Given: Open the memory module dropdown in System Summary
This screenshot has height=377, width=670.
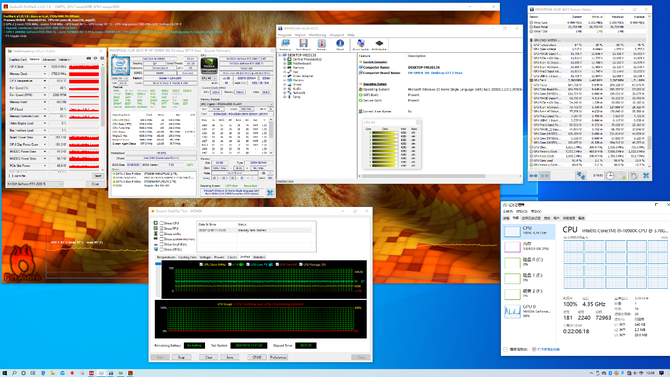Looking at the screenshot, I should click(237, 104).
